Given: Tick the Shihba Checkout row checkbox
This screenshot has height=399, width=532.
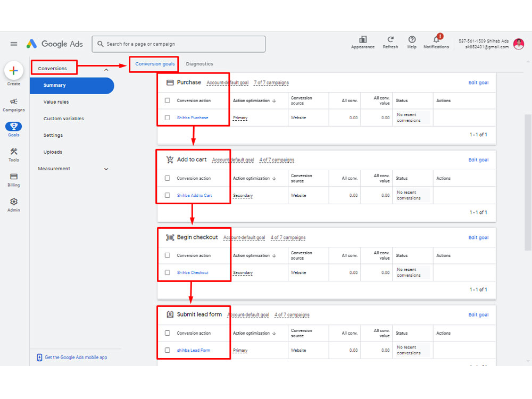Looking at the screenshot, I should 168,272.
